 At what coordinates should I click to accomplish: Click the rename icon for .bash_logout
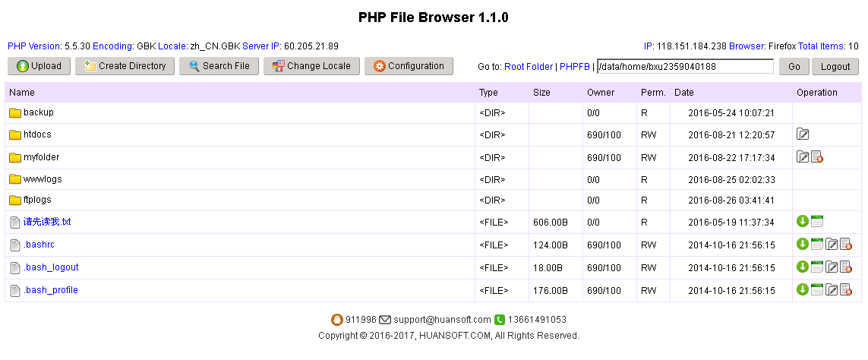(832, 267)
